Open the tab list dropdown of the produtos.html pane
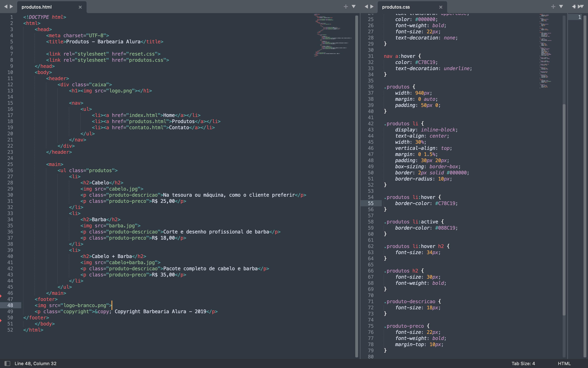Image resolution: width=588 pixels, height=368 pixels. point(354,7)
